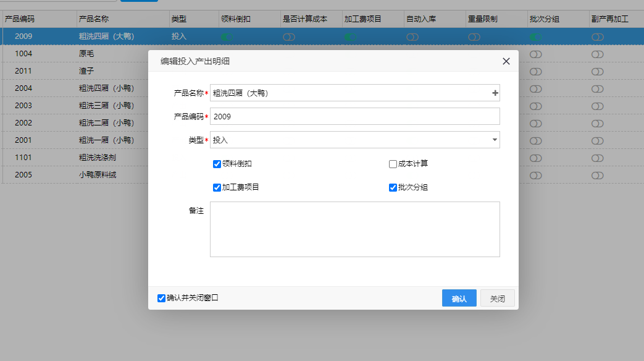Enable the 成本计算 checkbox
This screenshot has width=644, height=361.
pos(393,164)
